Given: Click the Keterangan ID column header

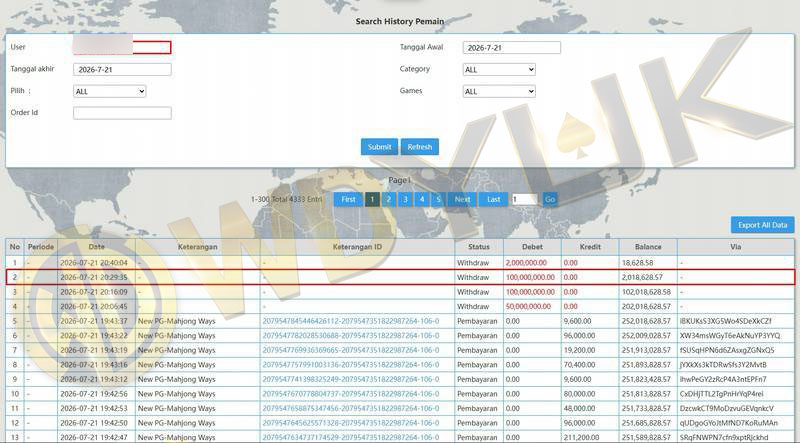Looking at the screenshot, I should click(x=357, y=247).
